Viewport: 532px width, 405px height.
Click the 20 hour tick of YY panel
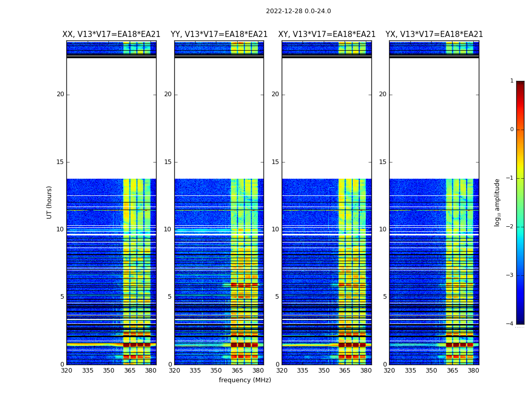click(168, 94)
